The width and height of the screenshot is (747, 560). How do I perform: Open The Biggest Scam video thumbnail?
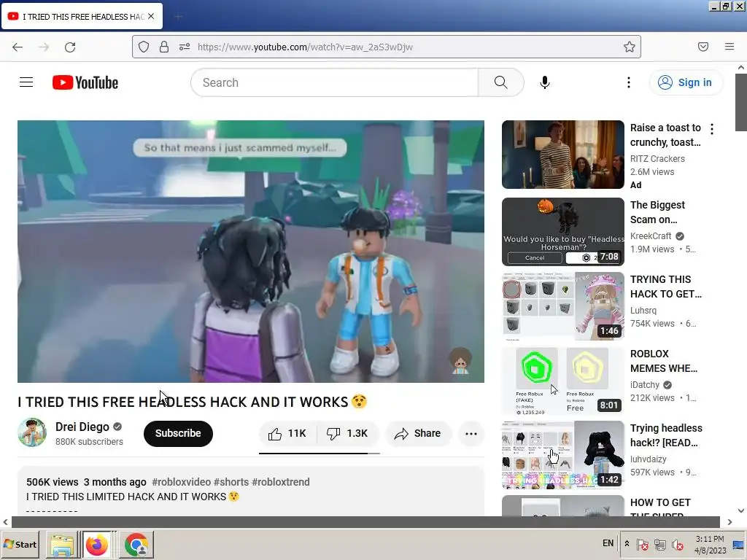[562, 232]
